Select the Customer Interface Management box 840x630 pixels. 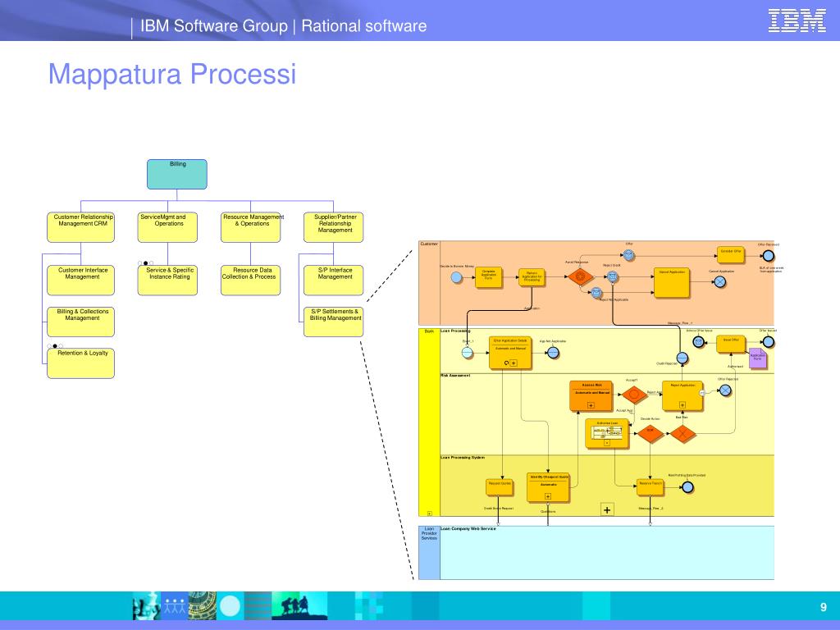coord(81,281)
